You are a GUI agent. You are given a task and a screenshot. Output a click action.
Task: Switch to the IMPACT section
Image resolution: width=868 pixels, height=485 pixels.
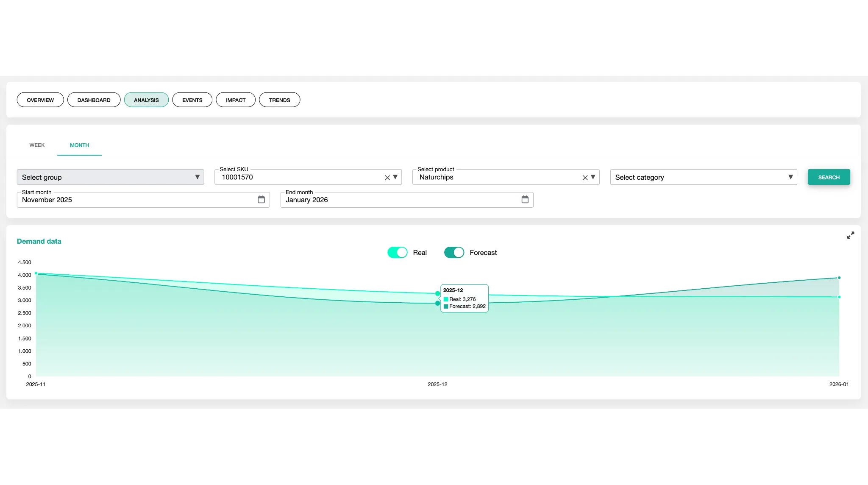tap(236, 100)
